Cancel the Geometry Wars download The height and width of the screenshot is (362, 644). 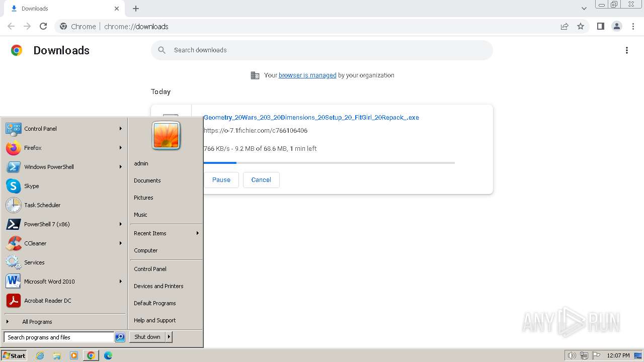point(261,180)
